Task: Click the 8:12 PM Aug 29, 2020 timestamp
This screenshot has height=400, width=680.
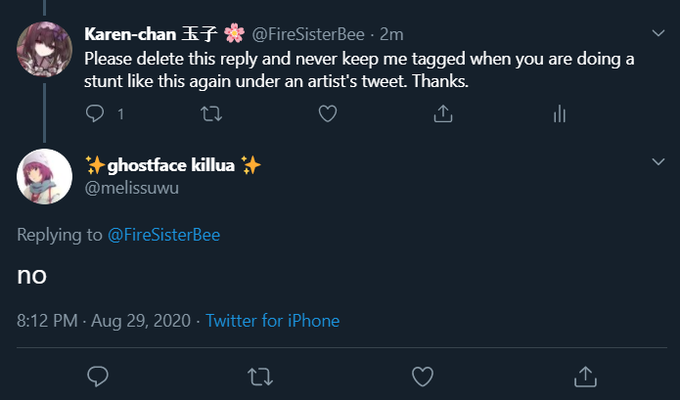Action: pos(104,321)
